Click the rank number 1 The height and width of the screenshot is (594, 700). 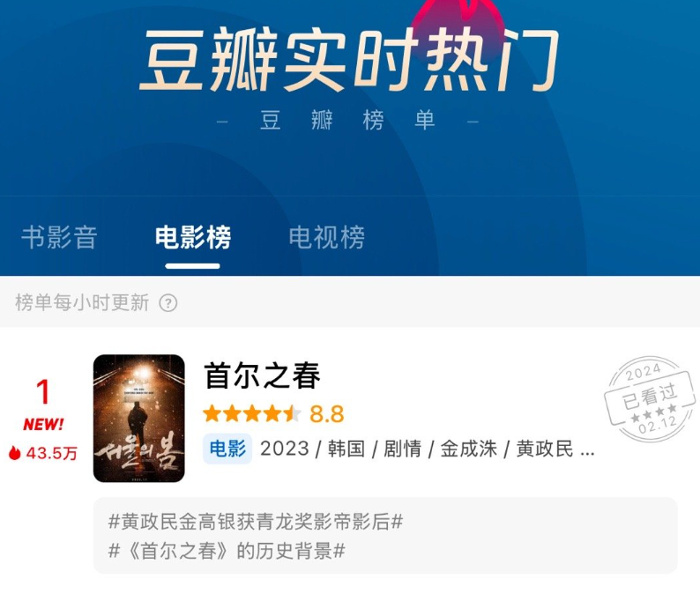click(43, 392)
